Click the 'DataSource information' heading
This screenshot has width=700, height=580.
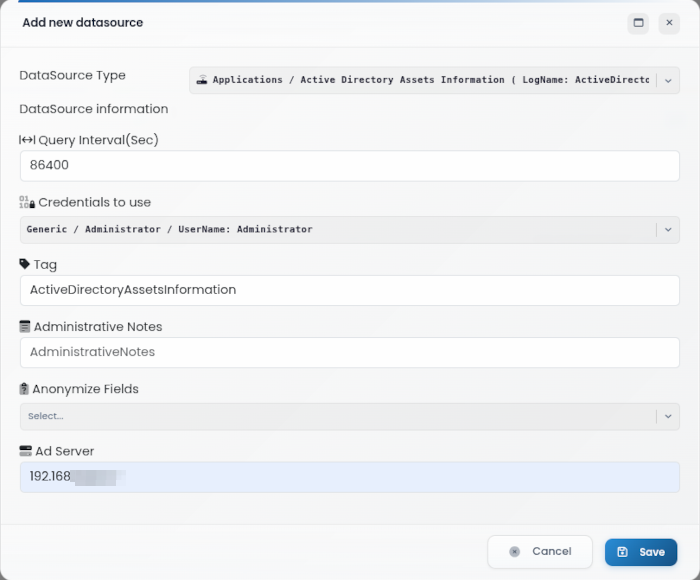94,109
